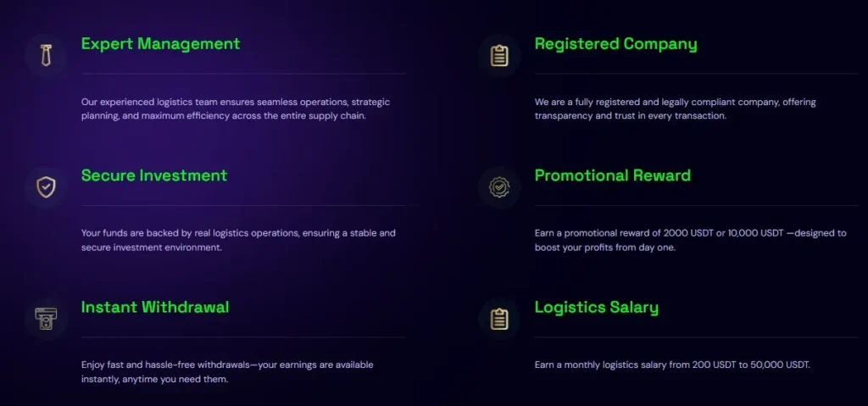This screenshot has height=406, width=868.
Task: Open the Expert Management heading
Action: click(160, 44)
